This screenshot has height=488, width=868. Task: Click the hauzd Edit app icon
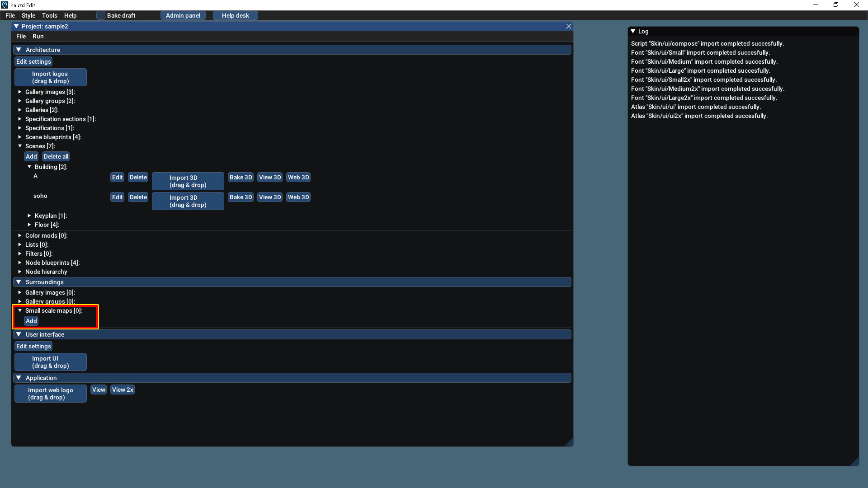[x=5, y=5]
